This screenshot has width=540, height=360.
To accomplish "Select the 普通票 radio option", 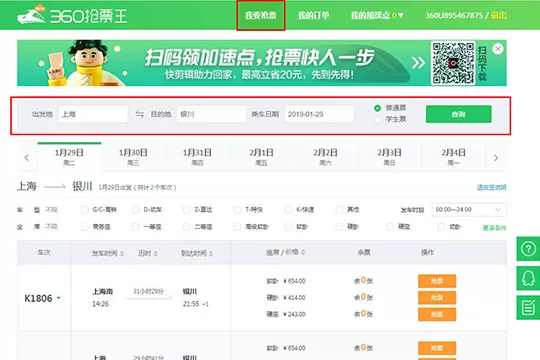I will [377, 108].
